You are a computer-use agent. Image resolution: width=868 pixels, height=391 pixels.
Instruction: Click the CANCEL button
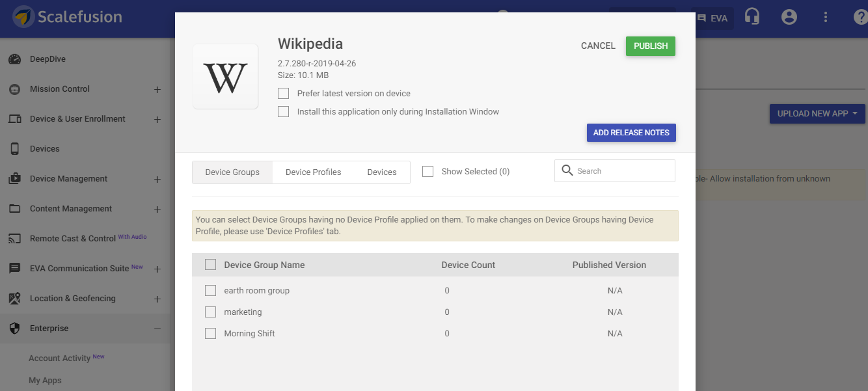click(598, 46)
